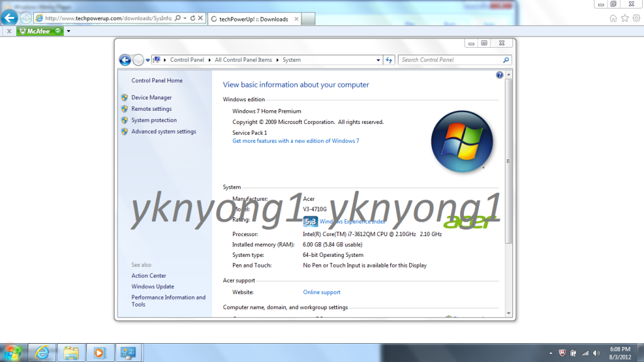The image size is (644, 362).
Task: Show hidden system tray icons
Action: pos(551,353)
